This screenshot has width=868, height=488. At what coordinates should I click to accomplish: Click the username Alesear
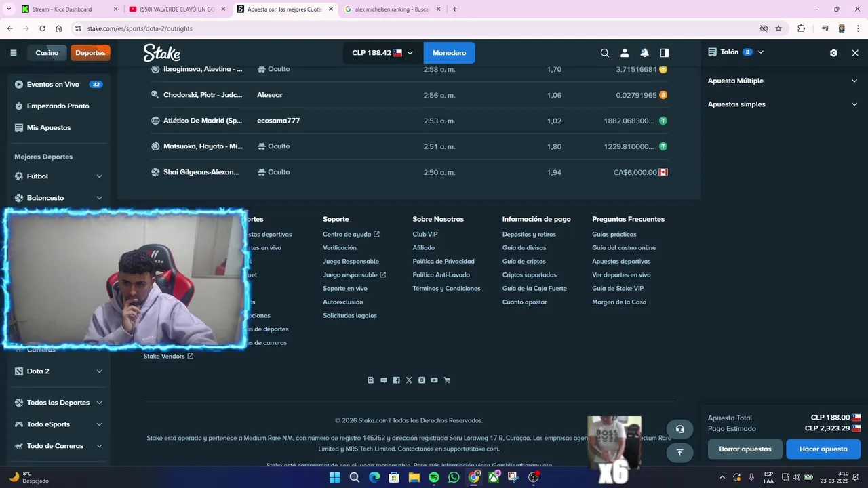270,95
